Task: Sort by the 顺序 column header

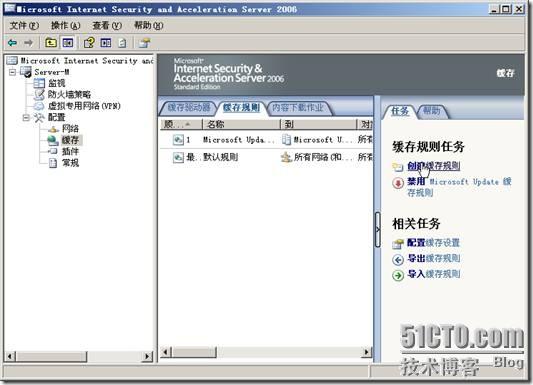Action: [x=181, y=124]
